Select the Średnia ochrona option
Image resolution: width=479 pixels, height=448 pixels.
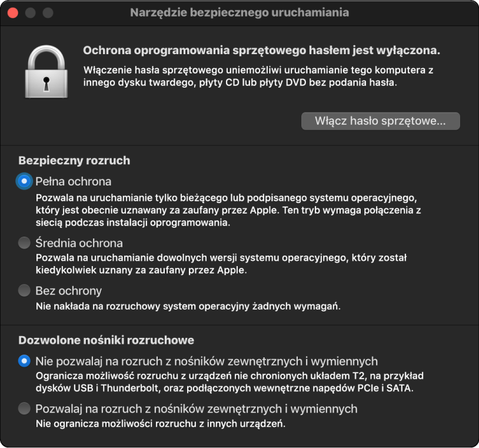pos(23,243)
